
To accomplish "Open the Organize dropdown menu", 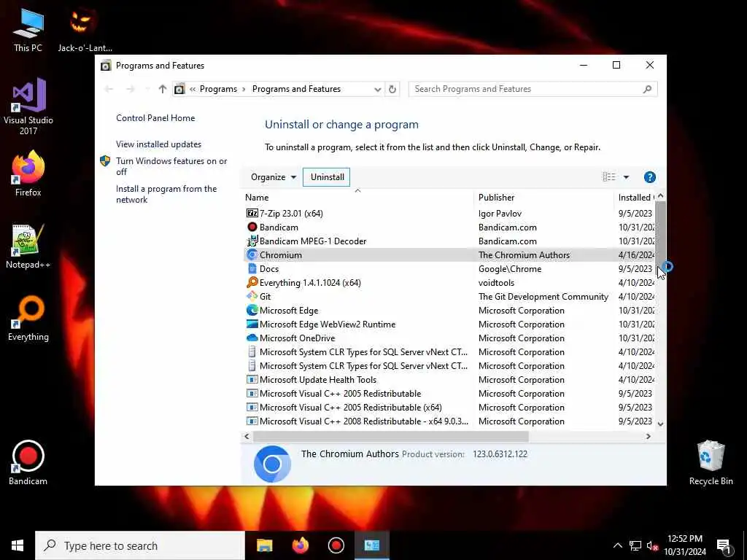I will [274, 177].
